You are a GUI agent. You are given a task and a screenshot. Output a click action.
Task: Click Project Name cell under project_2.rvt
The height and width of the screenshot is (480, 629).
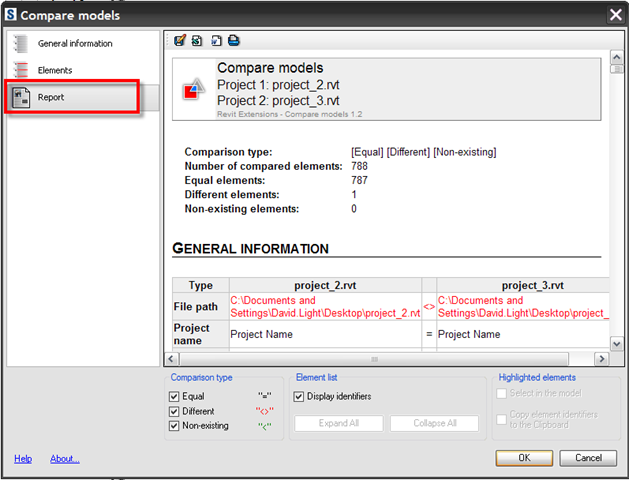pos(325,334)
